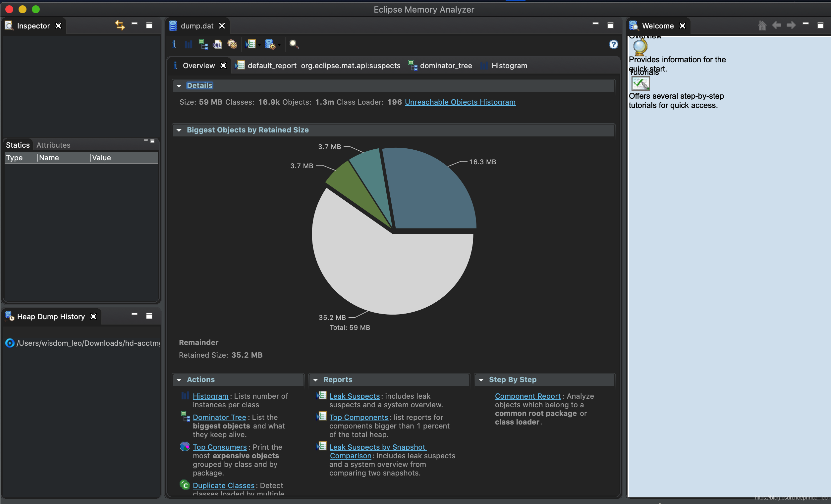Collapse the Details section
The image size is (831, 504).
click(x=179, y=86)
